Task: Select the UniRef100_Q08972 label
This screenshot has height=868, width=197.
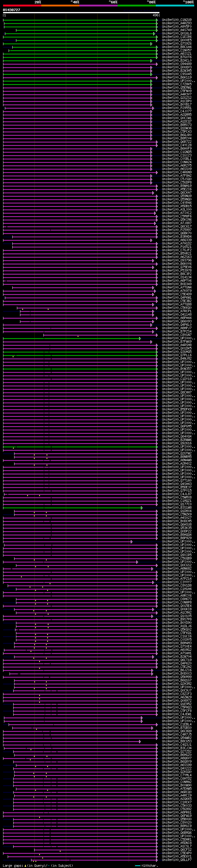Action: click(x=177, y=700)
